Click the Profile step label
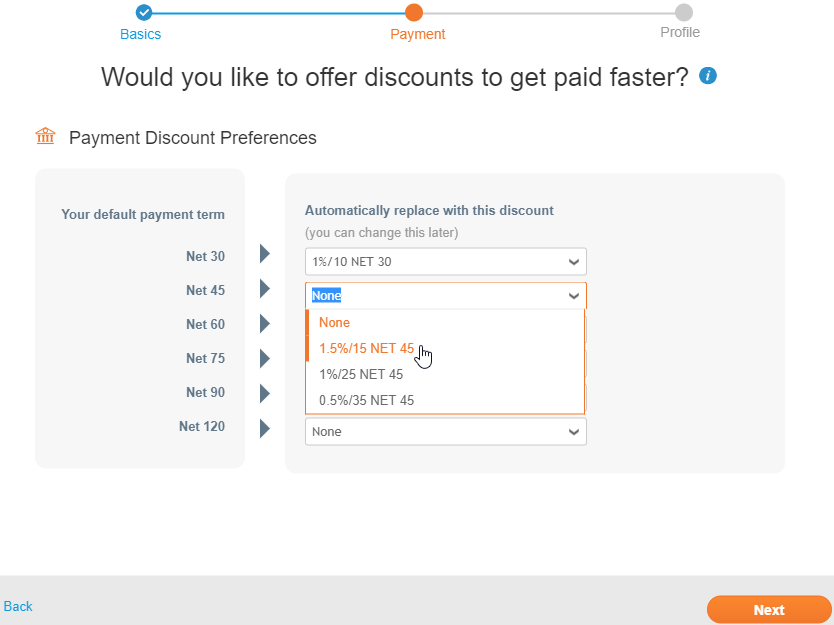The image size is (834, 625). click(x=680, y=32)
